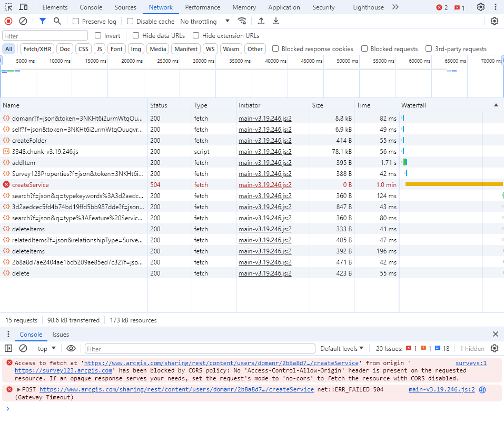
Task: Click the orange createService waterfall bar
Action: pyautogui.click(x=454, y=184)
